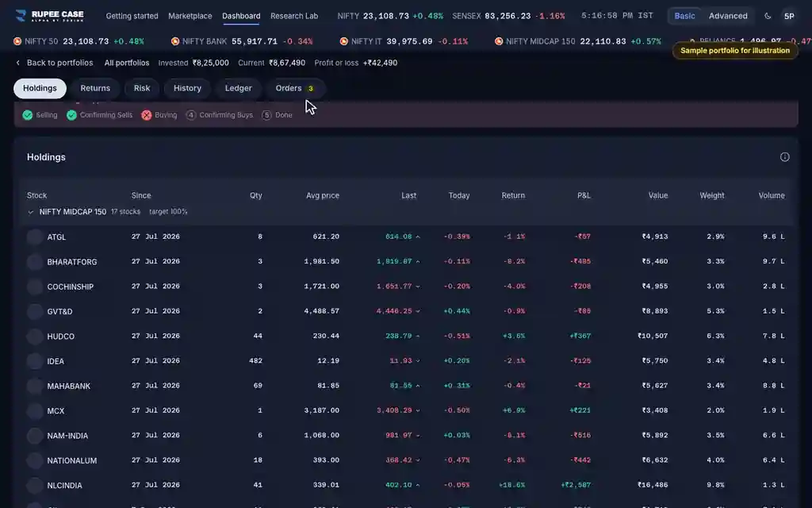
Task: Go to Getting started page
Action: coord(132,16)
